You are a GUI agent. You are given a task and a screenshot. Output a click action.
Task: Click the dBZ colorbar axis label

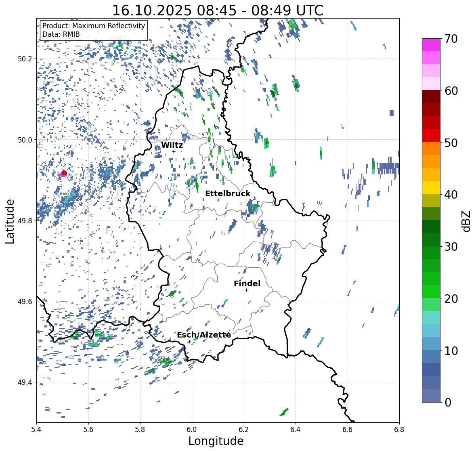[467, 221]
